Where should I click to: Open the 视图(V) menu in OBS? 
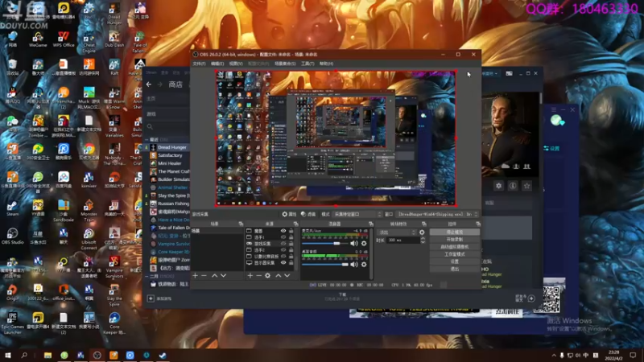tap(236, 64)
